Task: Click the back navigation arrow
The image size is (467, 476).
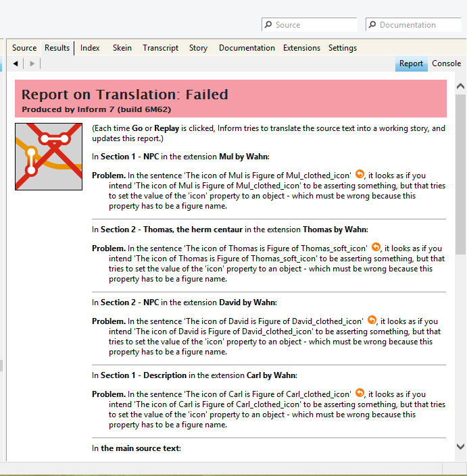Action: (16, 63)
